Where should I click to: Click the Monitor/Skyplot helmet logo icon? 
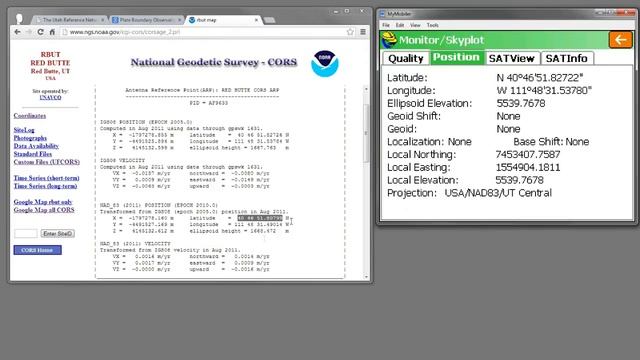[389, 40]
